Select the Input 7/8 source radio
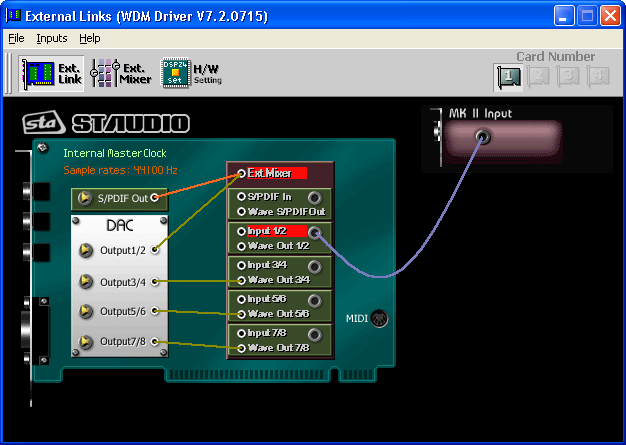Viewport: 626px width, 445px height. coord(241,333)
